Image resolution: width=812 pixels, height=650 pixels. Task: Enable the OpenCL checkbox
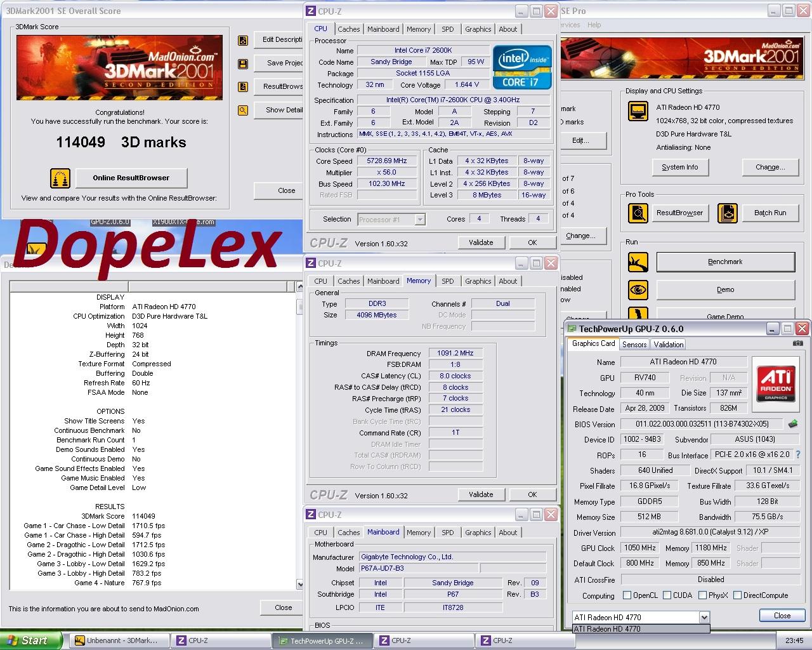pos(627,595)
